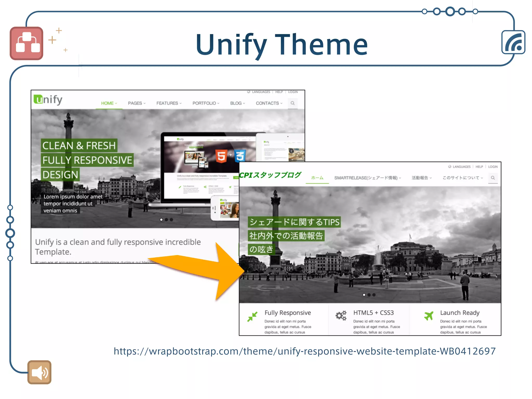Click the HTML5 + CSS3 heading
This screenshot has width=532, height=399.
pos(374,313)
